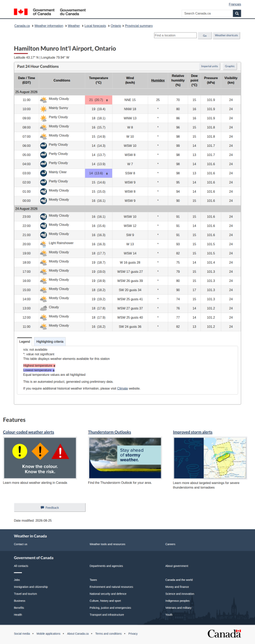Click the Stay ahead of stormy weather thumbnail
Viewport: 255px width, 644px height.
125,458
